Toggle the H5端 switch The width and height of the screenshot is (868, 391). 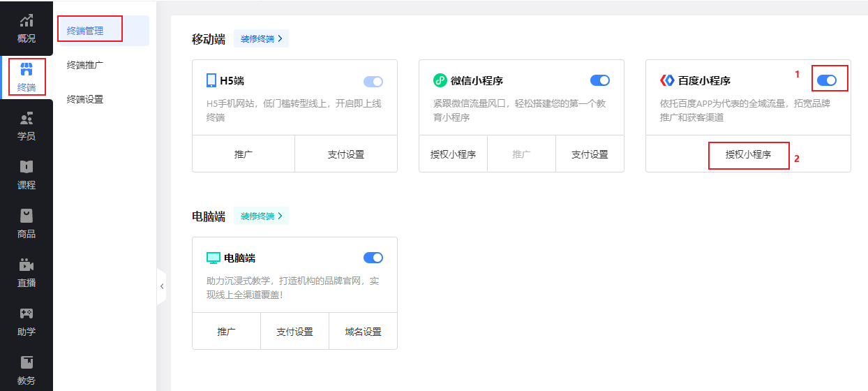click(373, 82)
